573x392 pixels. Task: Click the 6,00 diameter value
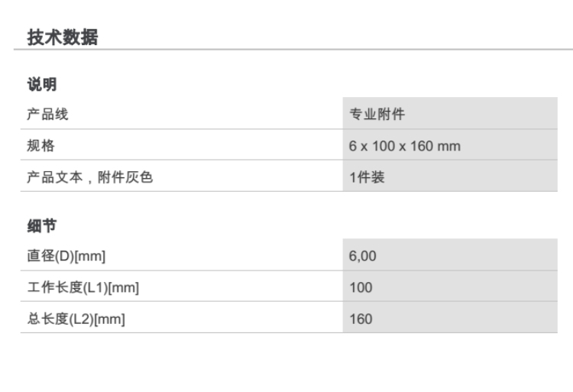coord(363,257)
